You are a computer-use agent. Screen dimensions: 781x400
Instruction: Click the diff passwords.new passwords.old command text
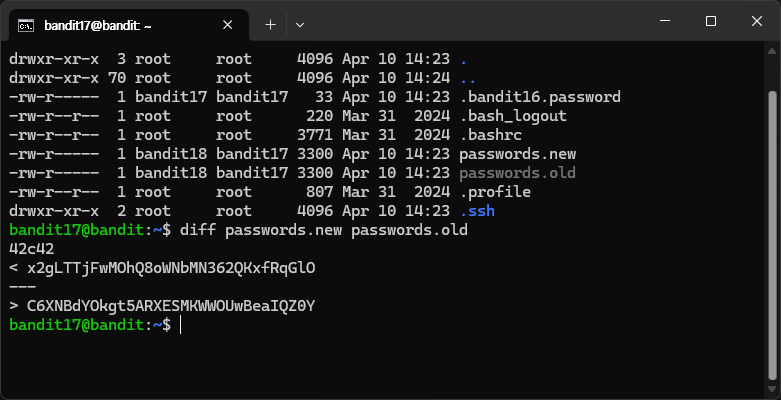click(x=323, y=230)
